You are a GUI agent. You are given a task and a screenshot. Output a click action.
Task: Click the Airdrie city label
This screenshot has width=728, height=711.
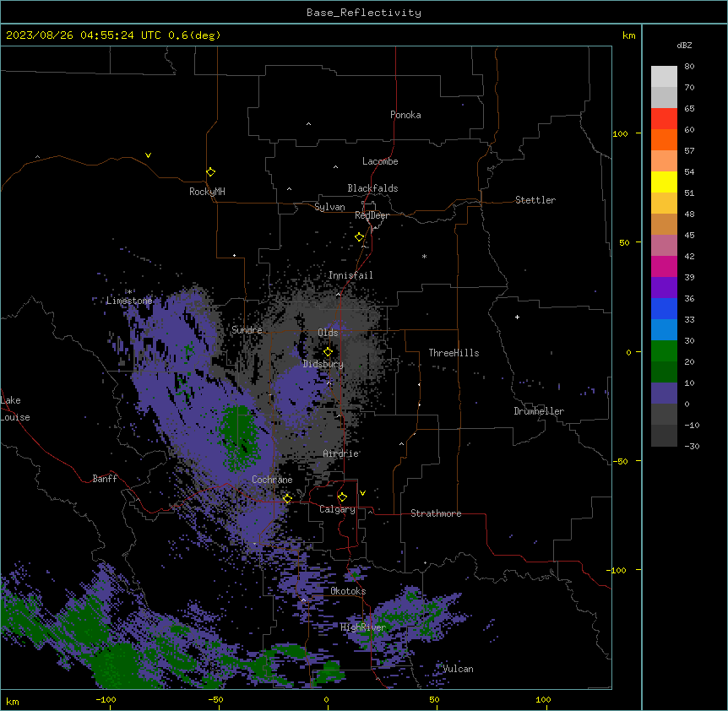coord(341,453)
